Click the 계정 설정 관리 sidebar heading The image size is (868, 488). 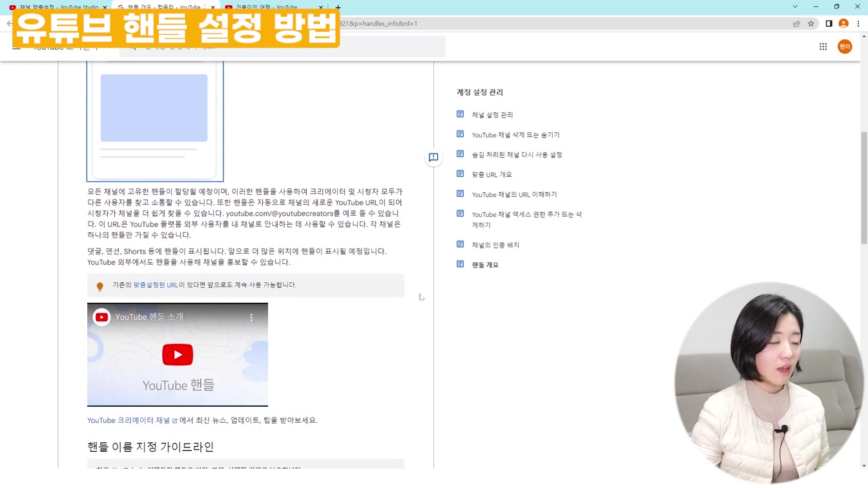pos(480,92)
